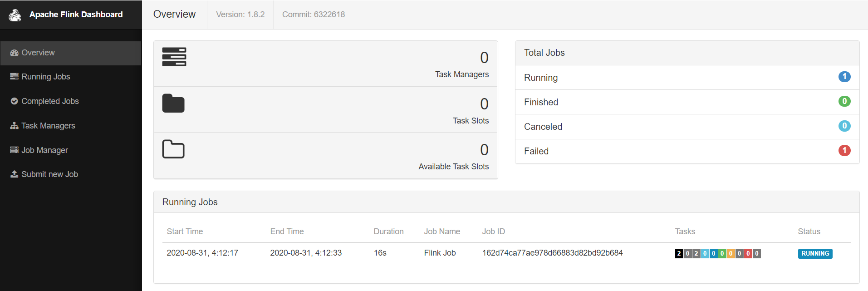Open the Overview sidebar item
This screenshot has height=291, width=868.
[38, 53]
